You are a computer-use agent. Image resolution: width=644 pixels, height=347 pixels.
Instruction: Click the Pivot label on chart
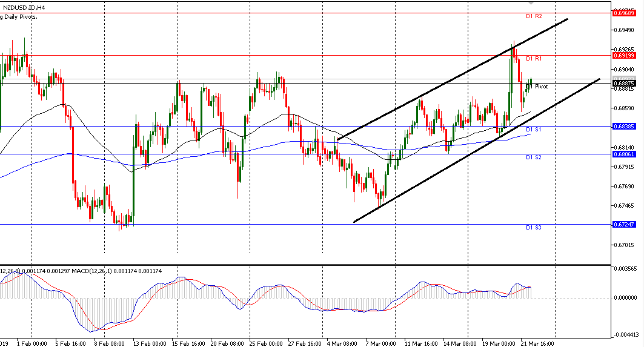[x=541, y=87]
